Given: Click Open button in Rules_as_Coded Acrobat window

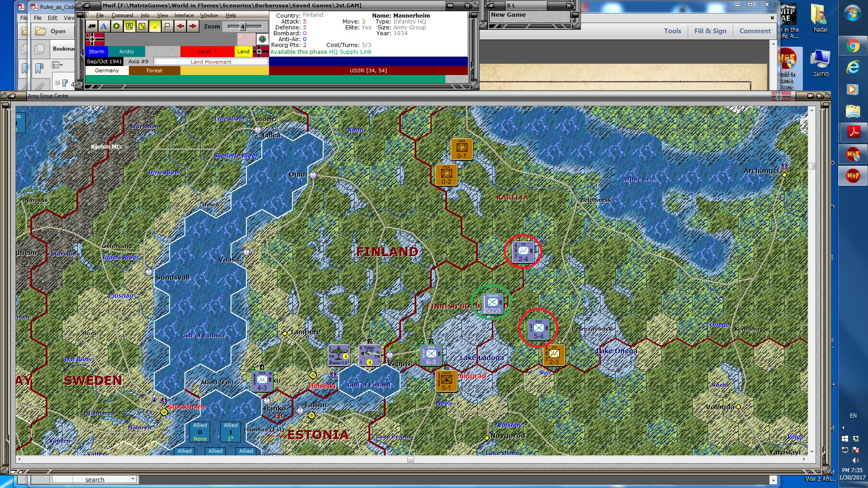Looking at the screenshot, I should click(51, 31).
